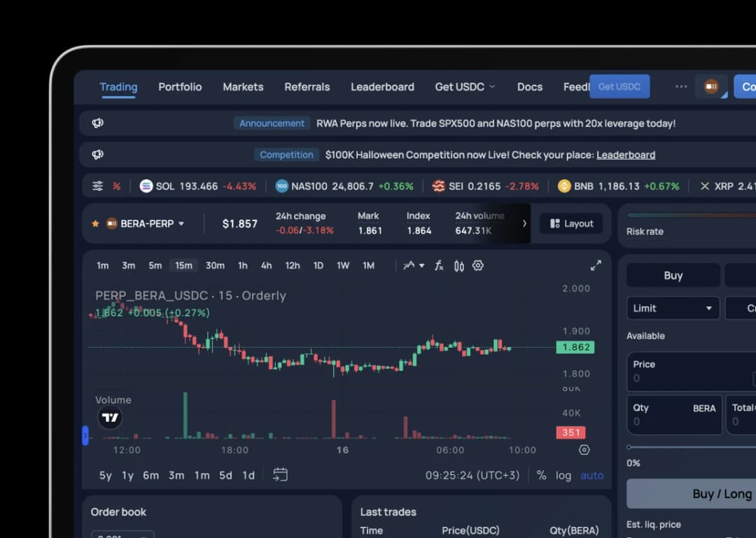Switch to the Portfolio tab

click(180, 87)
